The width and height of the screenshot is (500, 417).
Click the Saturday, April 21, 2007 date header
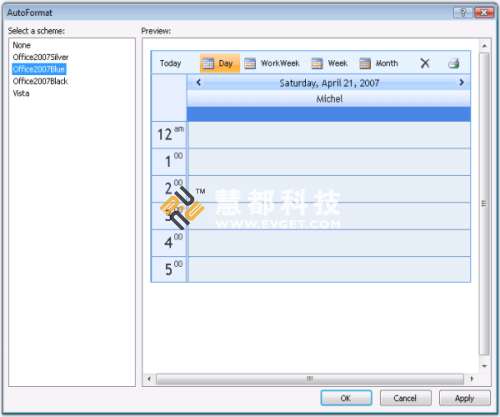coord(329,83)
